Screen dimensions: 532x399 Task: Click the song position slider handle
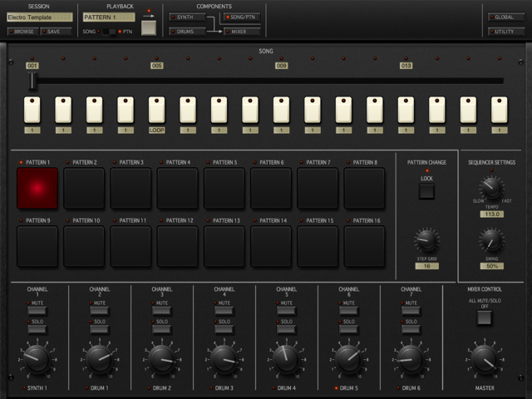tap(33, 81)
